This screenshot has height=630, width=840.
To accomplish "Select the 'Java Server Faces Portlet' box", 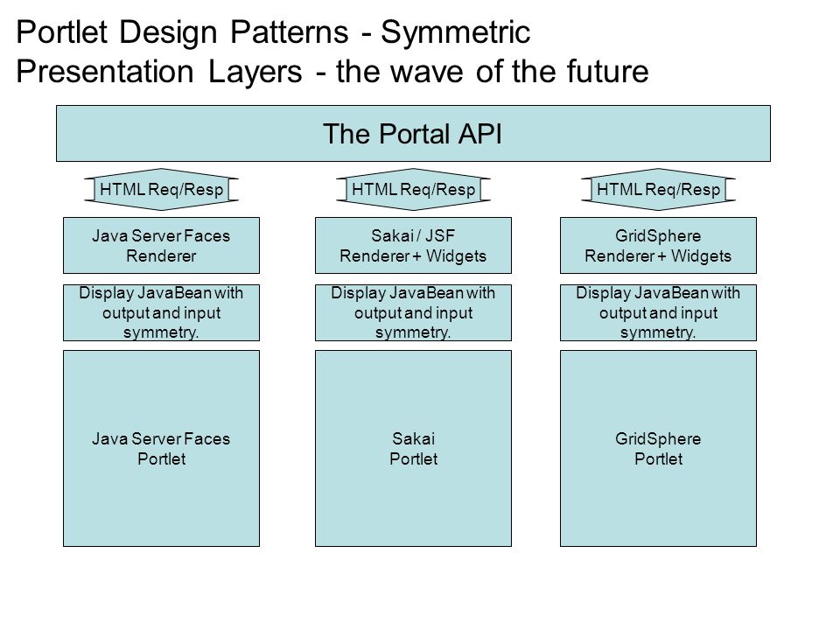I will (x=161, y=448).
